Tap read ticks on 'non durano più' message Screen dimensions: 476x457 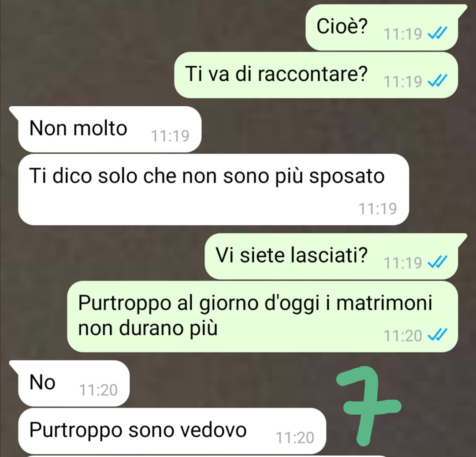[437, 335]
